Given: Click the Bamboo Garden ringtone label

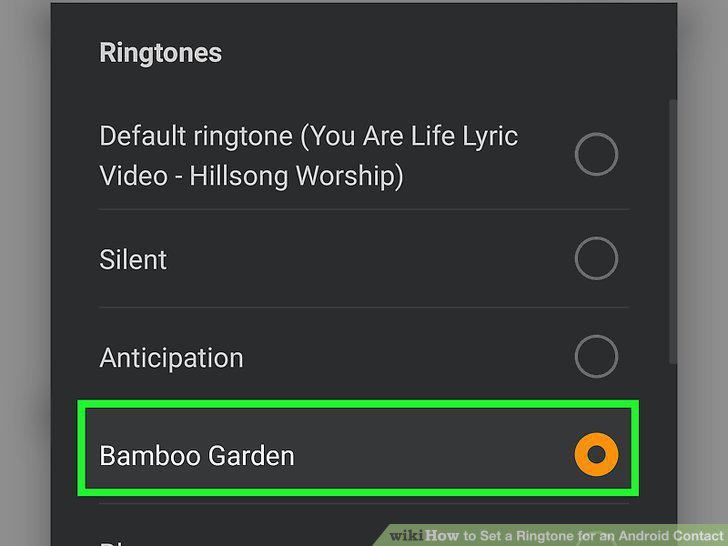Looking at the screenshot, I should click(197, 455).
